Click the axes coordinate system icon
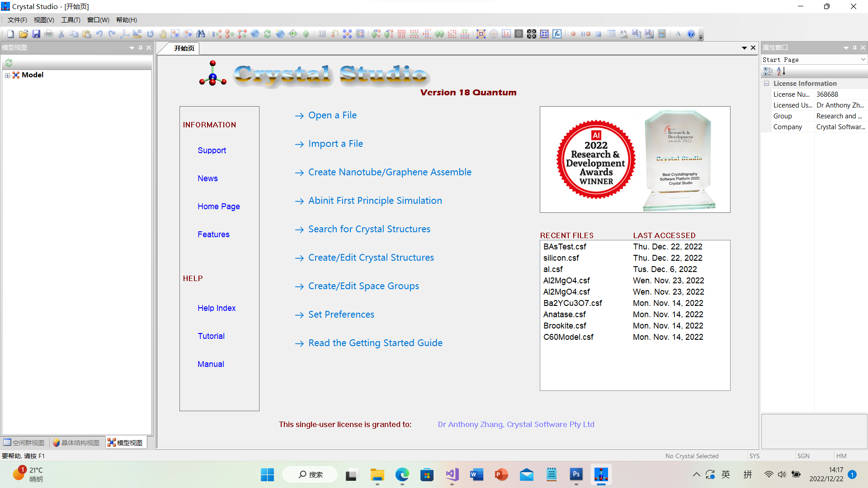The image size is (868, 488). pos(124,34)
